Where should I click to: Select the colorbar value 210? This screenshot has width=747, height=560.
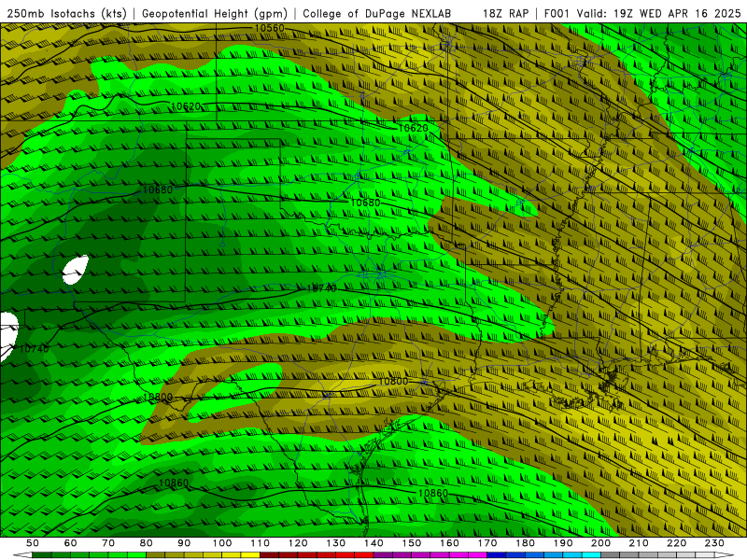coord(639,543)
